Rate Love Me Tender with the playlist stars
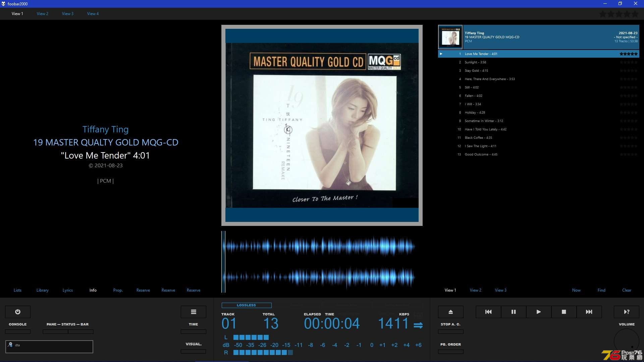 click(629, 54)
